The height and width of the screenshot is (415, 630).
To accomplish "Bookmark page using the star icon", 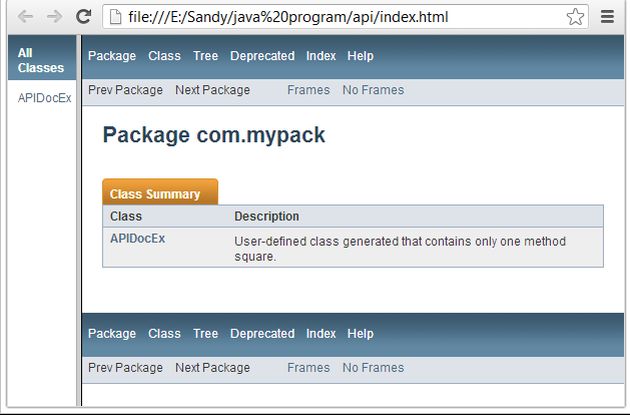I will tap(575, 17).
